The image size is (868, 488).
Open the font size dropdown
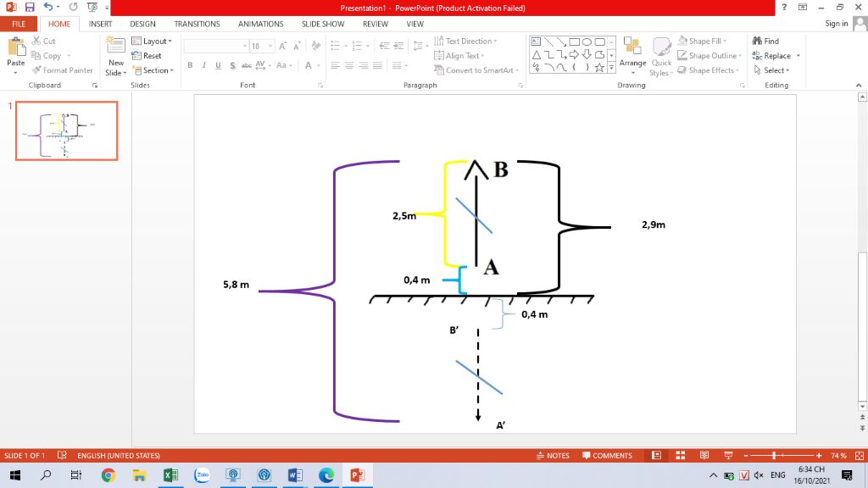(270, 46)
